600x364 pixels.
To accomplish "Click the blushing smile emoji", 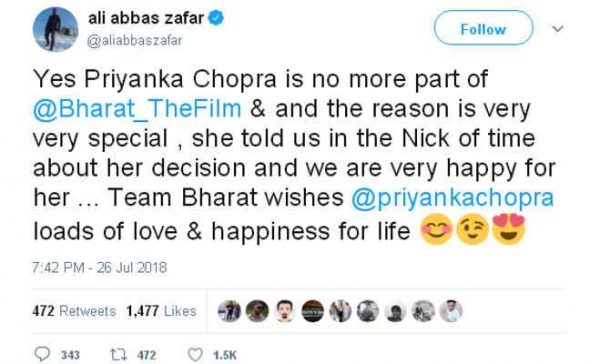I will (437, 229).
